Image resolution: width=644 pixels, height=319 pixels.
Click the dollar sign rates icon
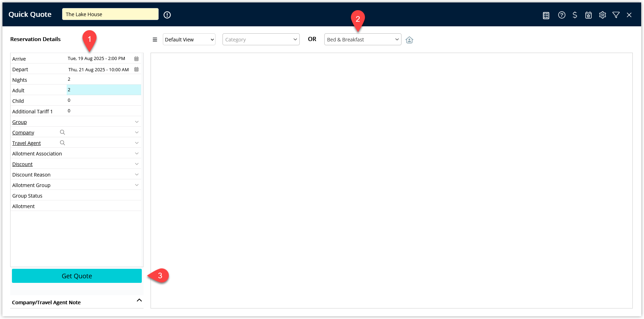click(575, 15)
